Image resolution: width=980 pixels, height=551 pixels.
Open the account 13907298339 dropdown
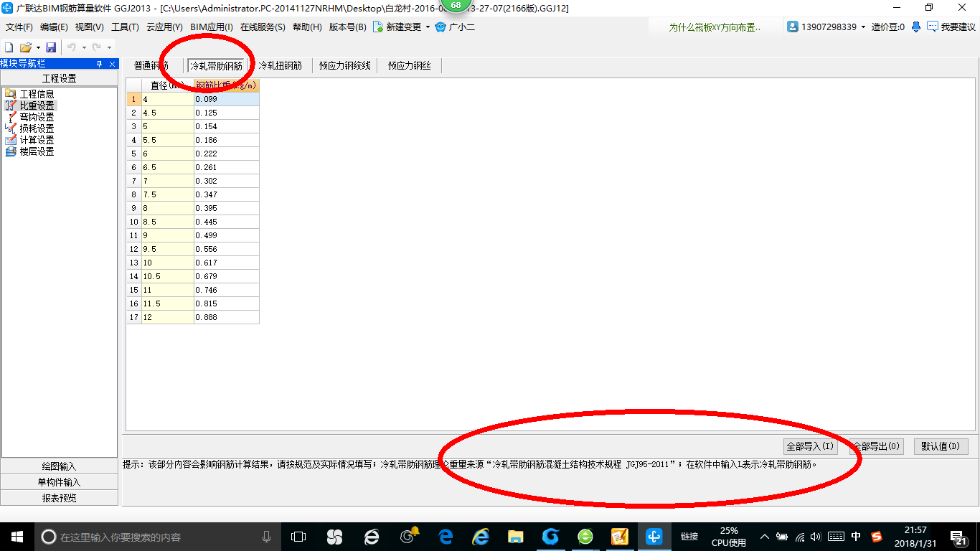coord(863,27)
